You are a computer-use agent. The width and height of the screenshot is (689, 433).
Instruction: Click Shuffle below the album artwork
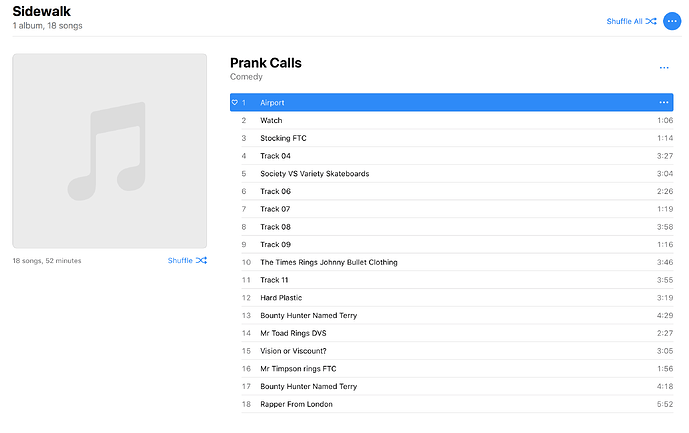pos(187,260)
